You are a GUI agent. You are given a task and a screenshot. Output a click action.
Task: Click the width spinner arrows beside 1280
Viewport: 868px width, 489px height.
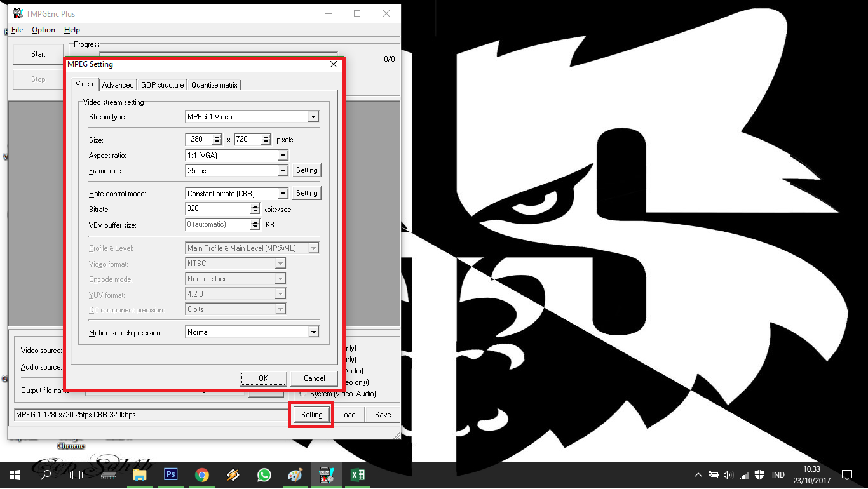217,139
